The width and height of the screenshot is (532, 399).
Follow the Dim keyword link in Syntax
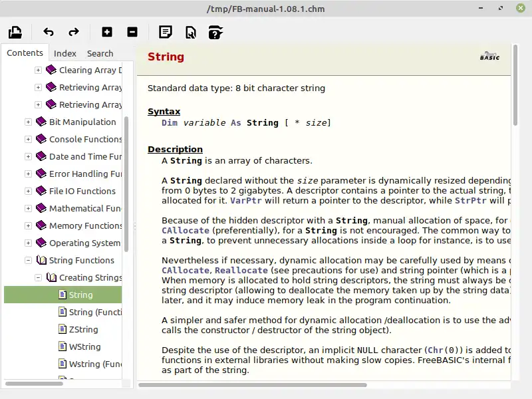[170, 123]
